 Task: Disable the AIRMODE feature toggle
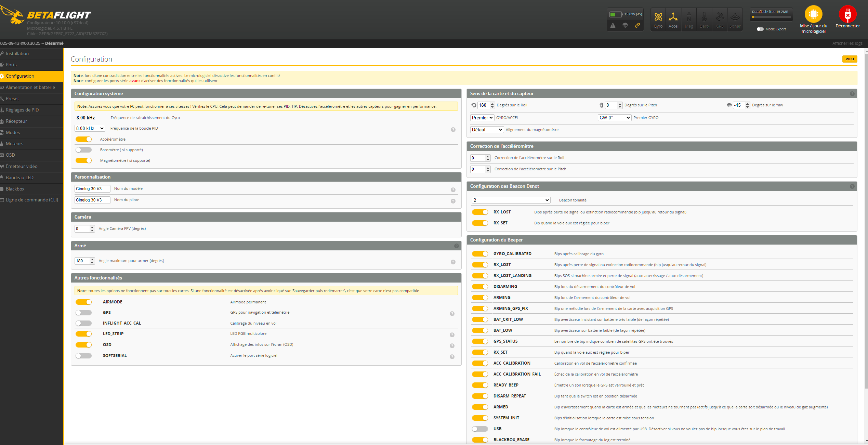click(83, 302)
